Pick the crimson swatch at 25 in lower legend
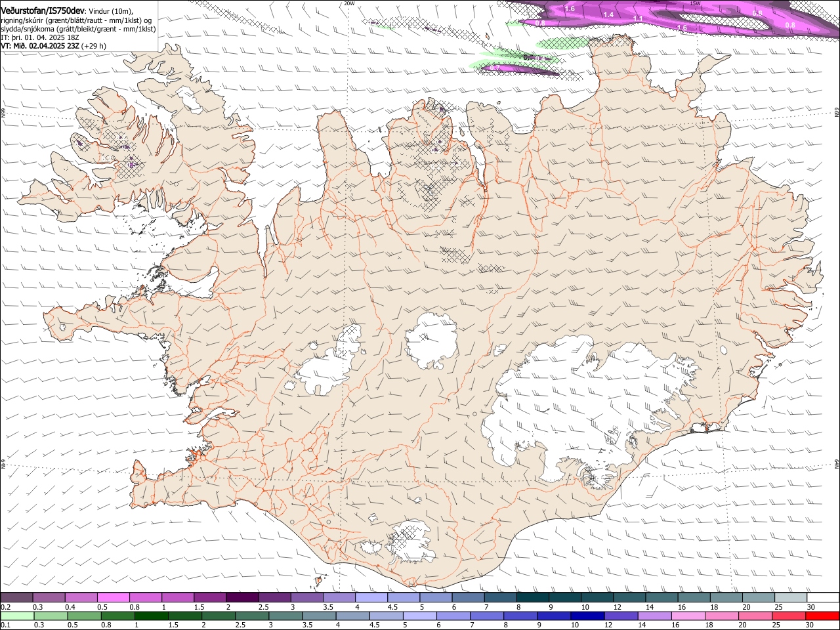This screenshot has height=630, width=840. [788, 616]
